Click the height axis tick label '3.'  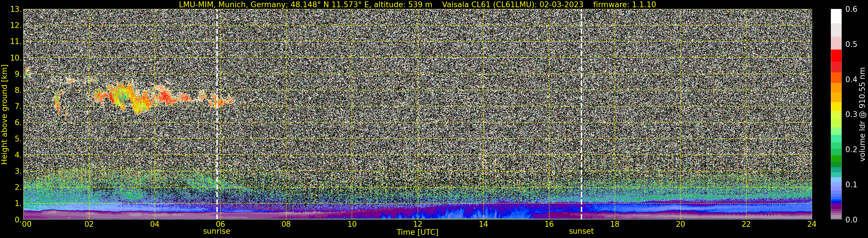(18, 171)
